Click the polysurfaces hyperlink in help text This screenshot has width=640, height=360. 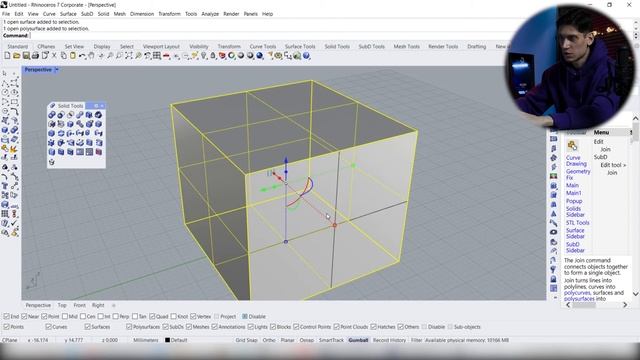click(579, 299)
